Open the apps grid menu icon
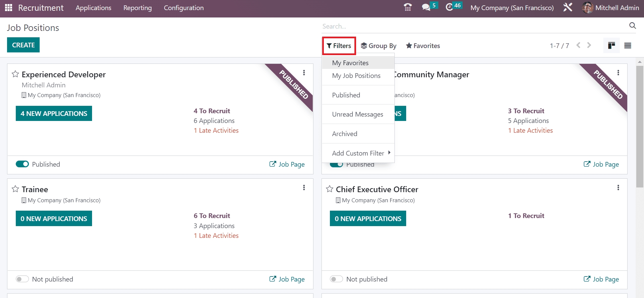 [x=9, y=8]
